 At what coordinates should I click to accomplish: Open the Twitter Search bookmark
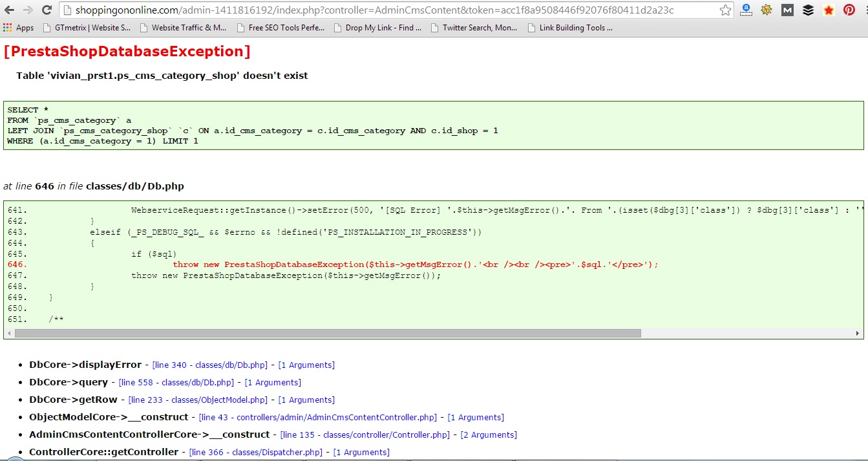tap(474, 28)
